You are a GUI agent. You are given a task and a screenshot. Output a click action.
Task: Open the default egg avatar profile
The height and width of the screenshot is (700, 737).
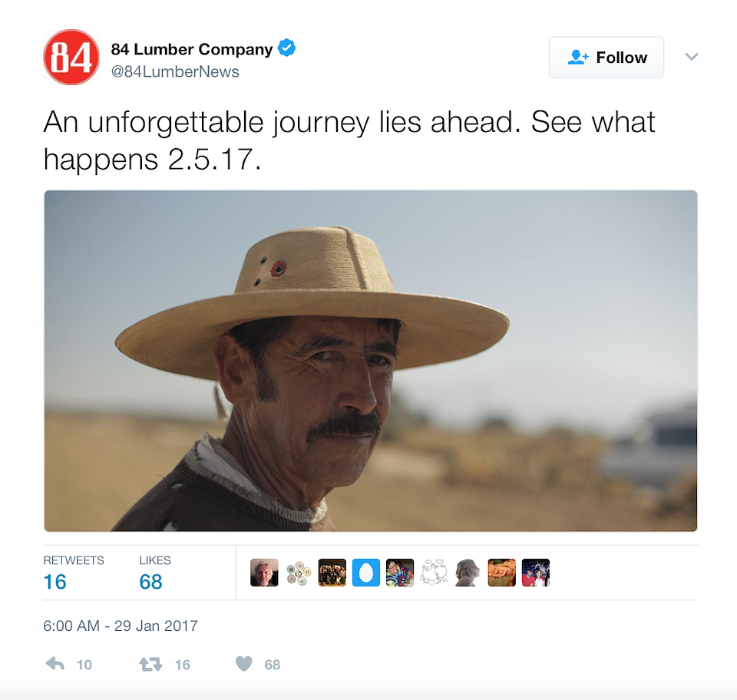tap(366, 573)
